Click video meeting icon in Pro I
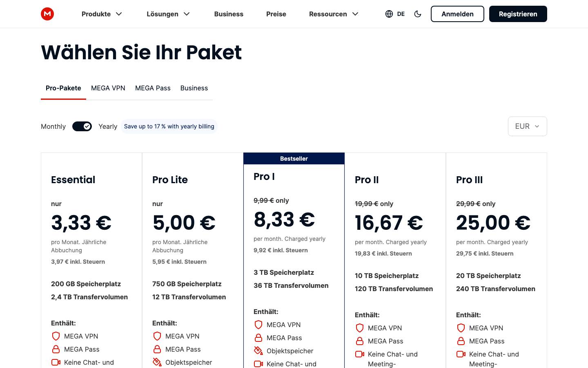The height and width of the screenshot is (368, 588). tap(258, 364)
